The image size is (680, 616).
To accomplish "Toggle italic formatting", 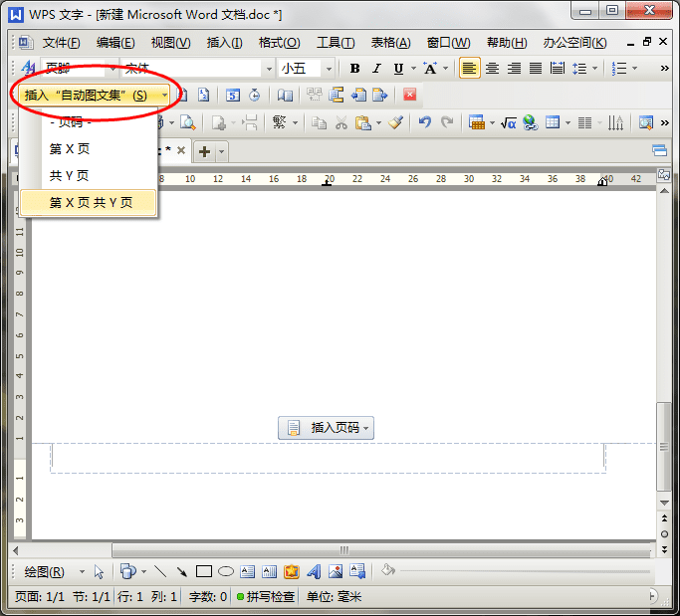I will tap(376, 68).
